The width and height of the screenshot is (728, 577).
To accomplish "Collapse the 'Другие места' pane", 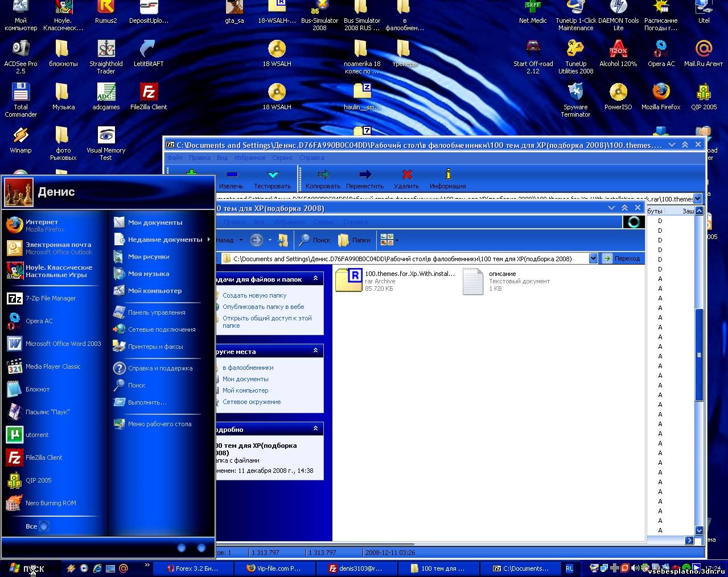I will click(315, 351).
